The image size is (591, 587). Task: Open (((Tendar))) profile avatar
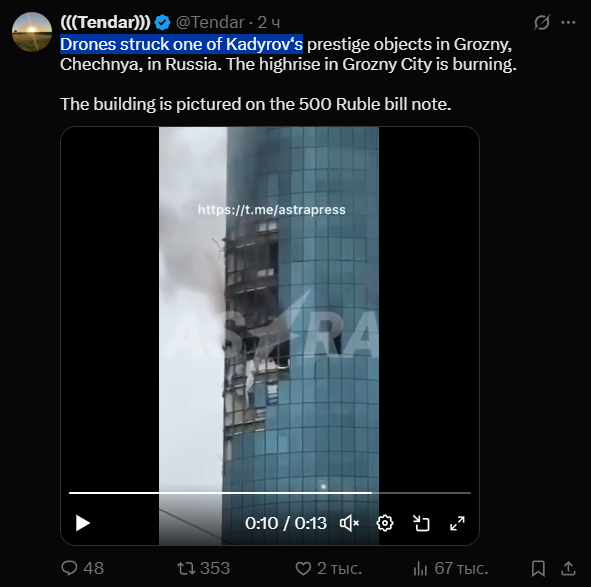(32, 32)
